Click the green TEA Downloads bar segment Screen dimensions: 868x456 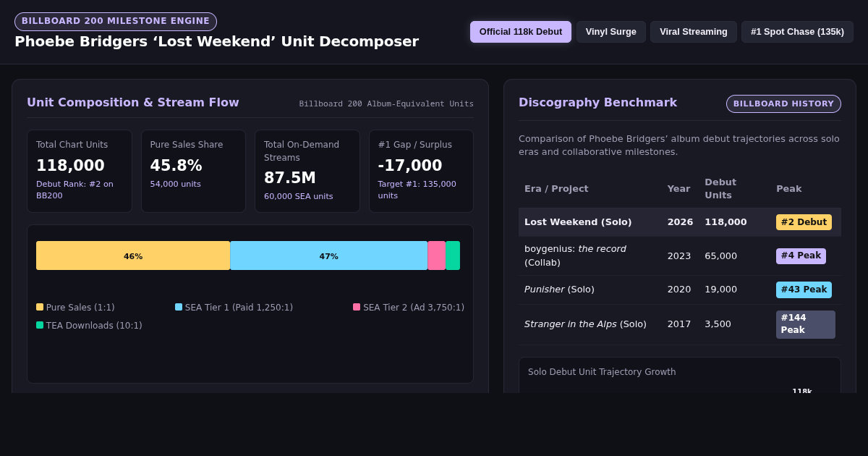tap(453, 256)
